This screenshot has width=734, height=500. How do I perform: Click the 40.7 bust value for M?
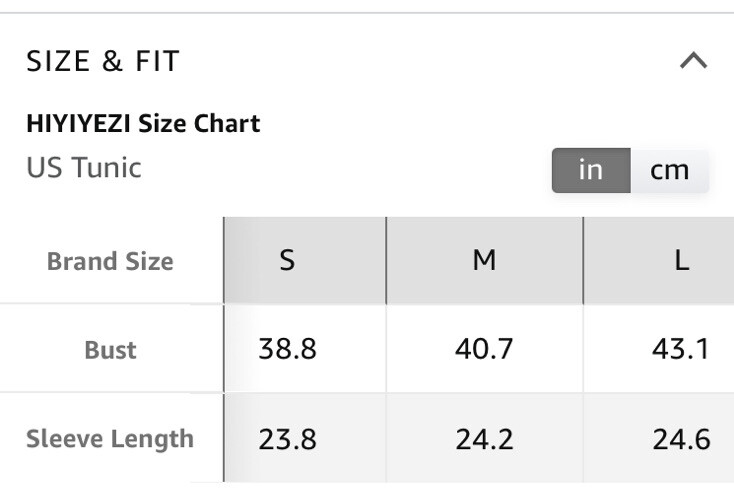click(x=484, y=349)
